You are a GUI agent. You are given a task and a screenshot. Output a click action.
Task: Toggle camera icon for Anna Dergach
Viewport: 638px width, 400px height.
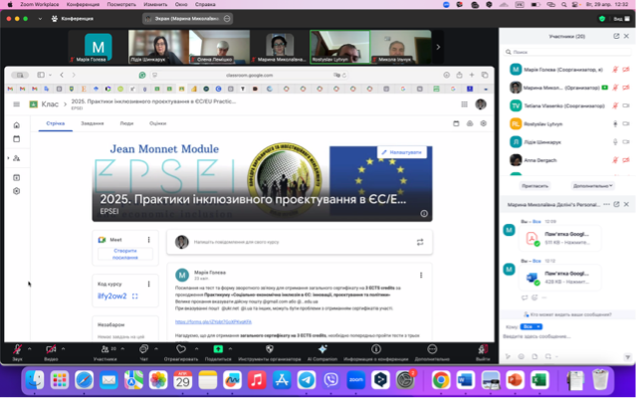[626, 160]
